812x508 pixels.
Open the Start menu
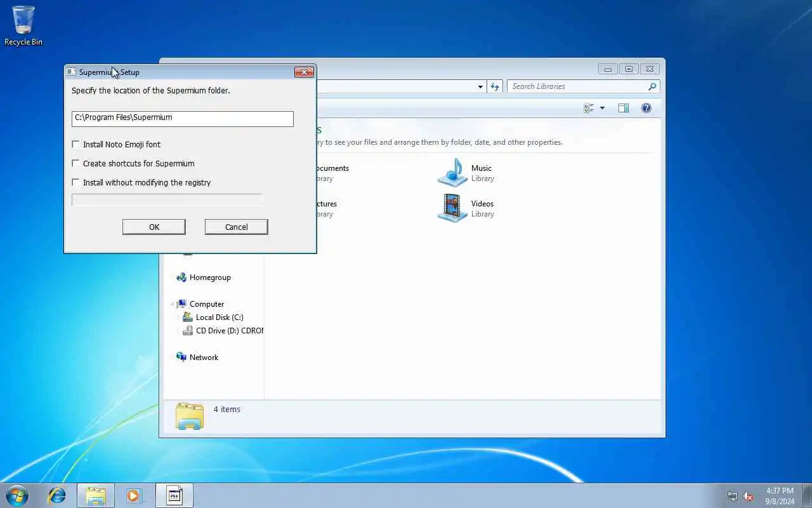(x=16, y=495)
